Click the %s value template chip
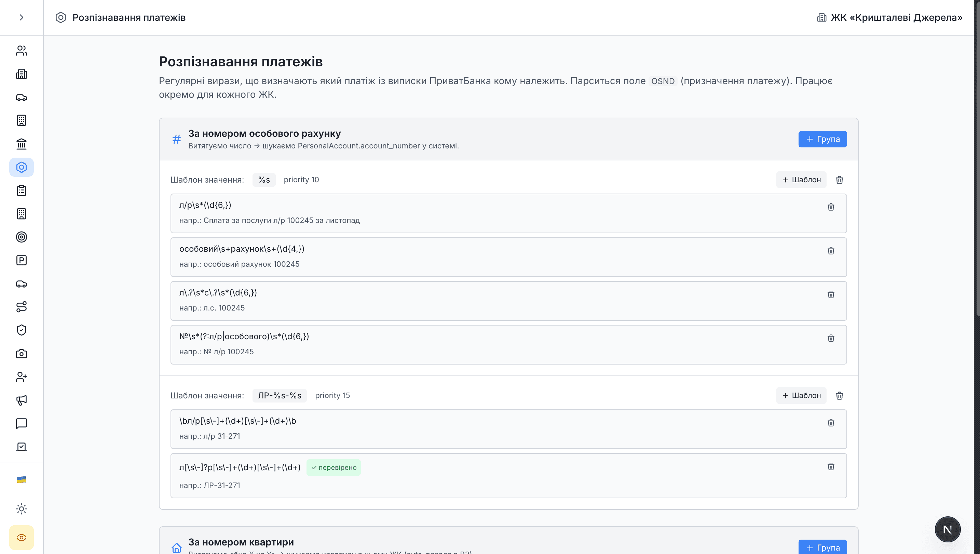980x554 pixels. (x=264, y=180)
